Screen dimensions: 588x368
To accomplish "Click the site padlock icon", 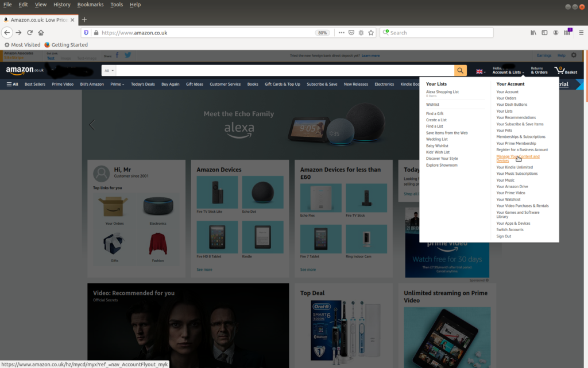I will pos(96,33).
